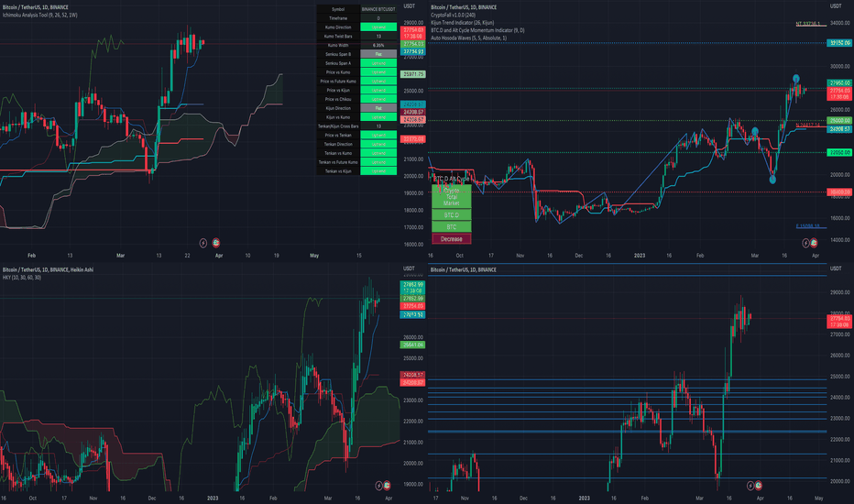Click the BTC.D green cell
Viewport: 854px width, 504px height.
(x=452, y=214)
